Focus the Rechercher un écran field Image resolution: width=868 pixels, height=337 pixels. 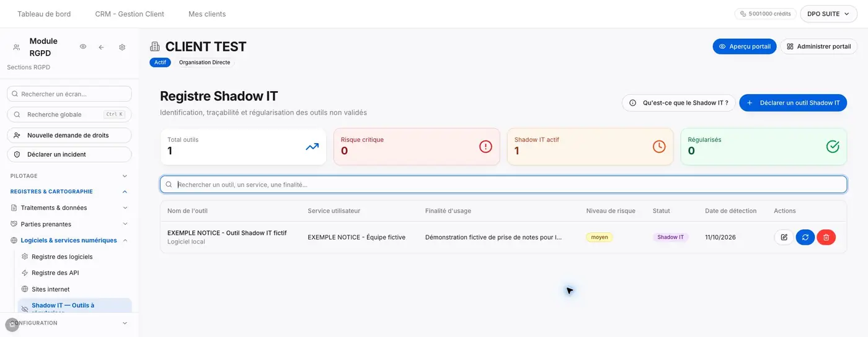pos(69,94)
